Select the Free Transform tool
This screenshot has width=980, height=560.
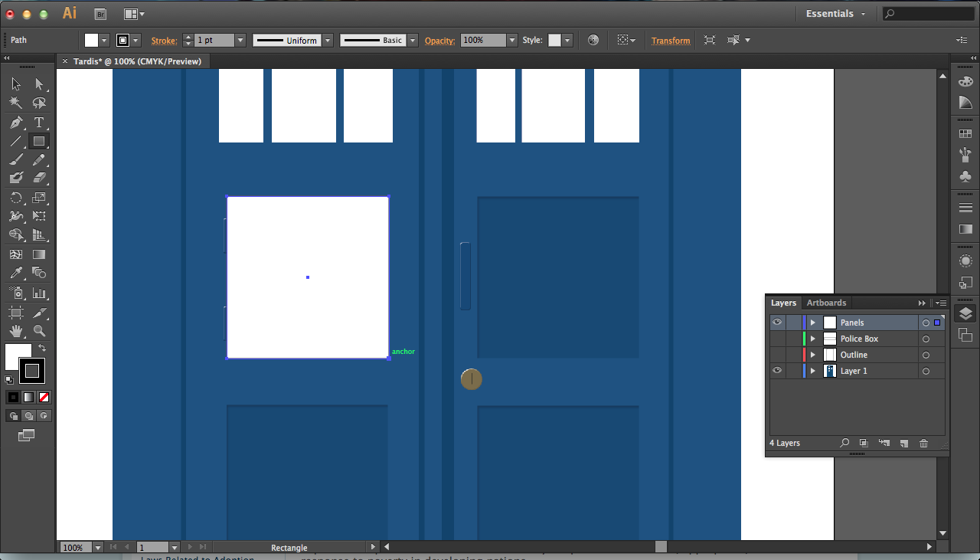coord(40,216)
